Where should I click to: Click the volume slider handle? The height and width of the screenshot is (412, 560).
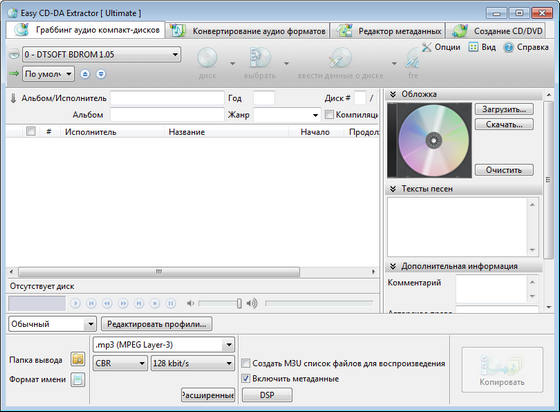[x=239, y=303]
